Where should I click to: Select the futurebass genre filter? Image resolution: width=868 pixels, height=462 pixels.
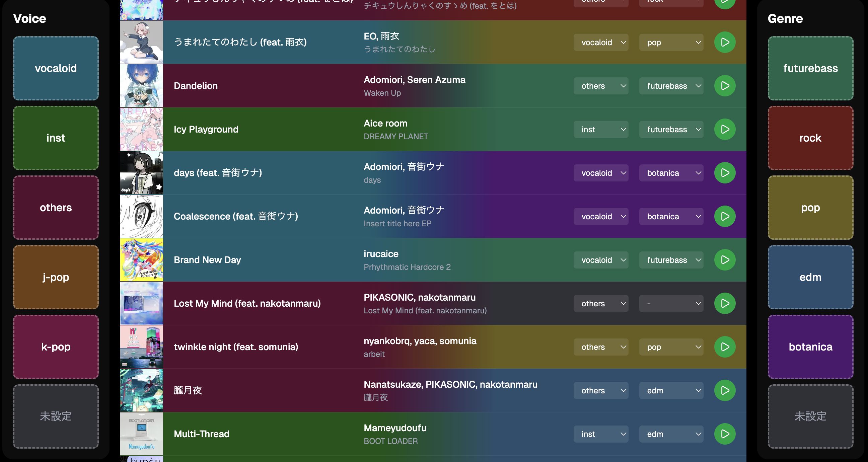pos(810,68)
